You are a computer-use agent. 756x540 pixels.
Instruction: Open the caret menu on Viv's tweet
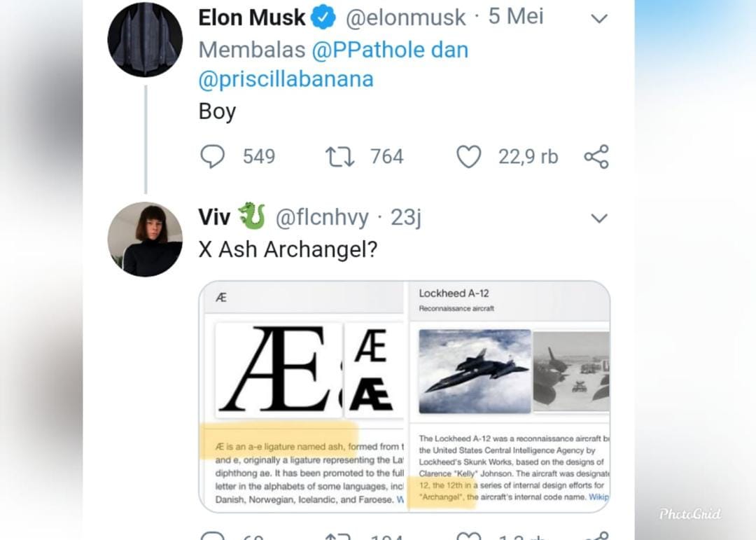599,219
